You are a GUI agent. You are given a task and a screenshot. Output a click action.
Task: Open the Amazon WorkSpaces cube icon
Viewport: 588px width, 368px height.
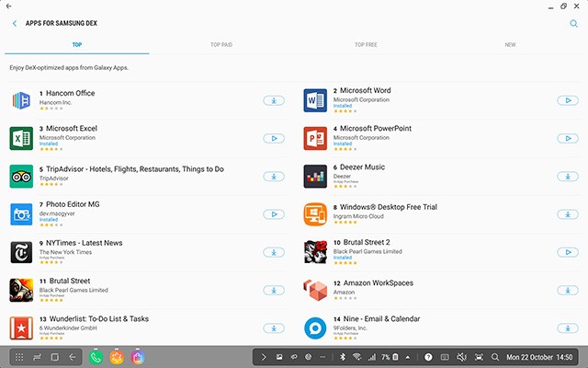315,291
